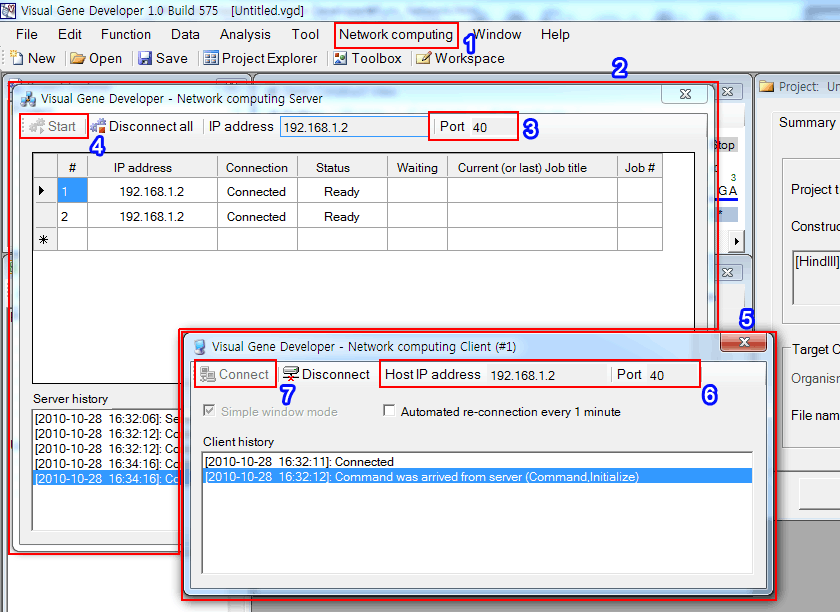The image size is (840, 612).
Task: Open the File menu
Action: click(27, 34)
